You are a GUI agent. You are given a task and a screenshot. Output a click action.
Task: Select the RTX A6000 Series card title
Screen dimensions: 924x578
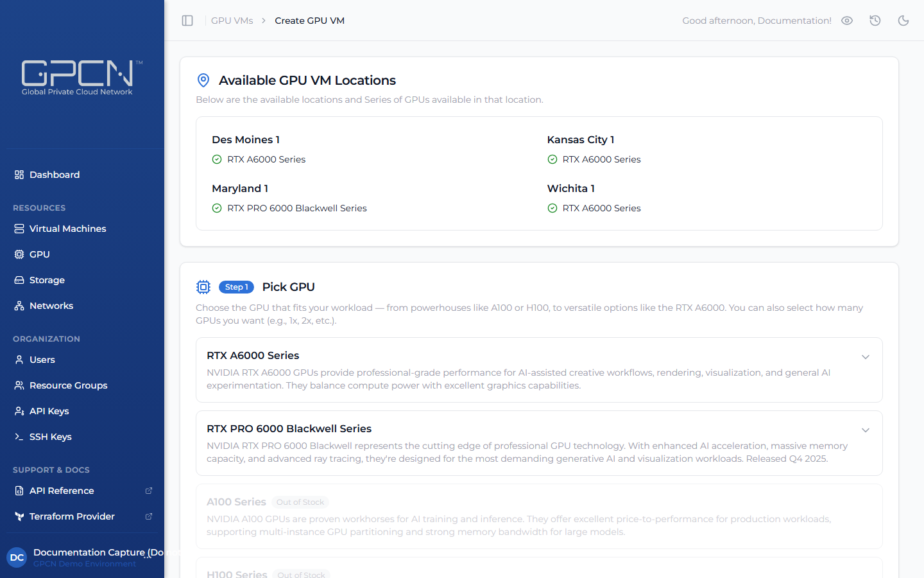[253, 355]
